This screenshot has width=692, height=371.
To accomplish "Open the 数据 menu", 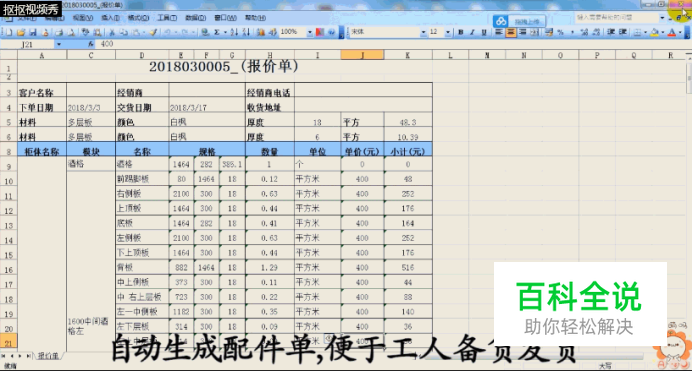I will (196, 18).
